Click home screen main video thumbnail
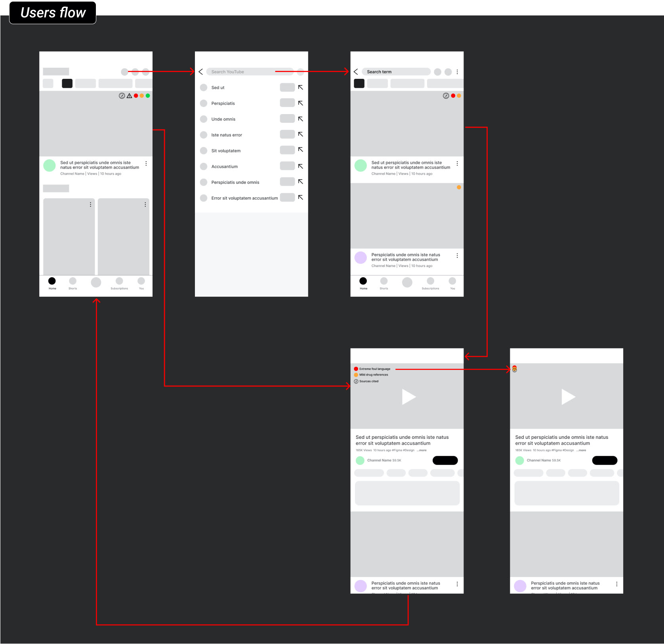This screenshot has width=664, height=644. pos(96,124)
